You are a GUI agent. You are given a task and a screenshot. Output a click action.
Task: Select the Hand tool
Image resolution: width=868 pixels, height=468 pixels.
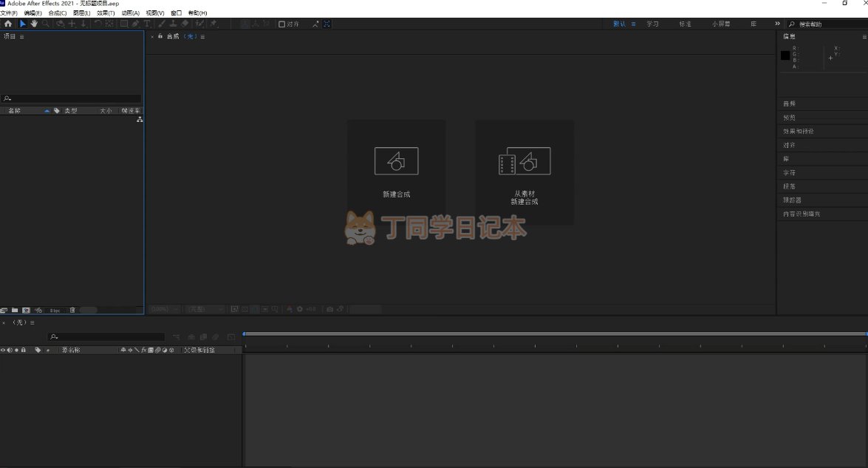(34, 24)
